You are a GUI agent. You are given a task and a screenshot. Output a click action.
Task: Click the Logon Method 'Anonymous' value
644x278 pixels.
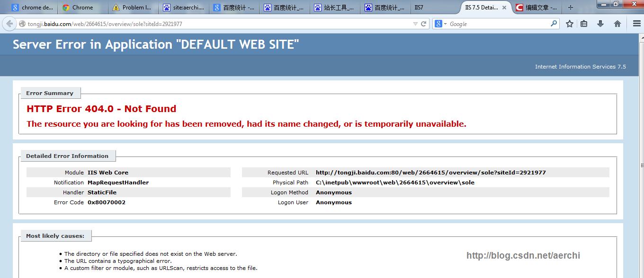[x=334, y=192]
